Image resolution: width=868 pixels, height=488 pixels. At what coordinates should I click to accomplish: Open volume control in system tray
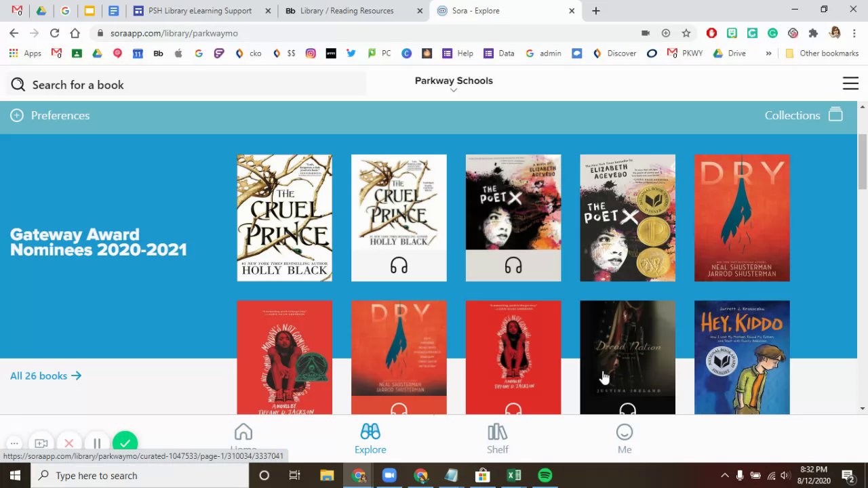(785, 475)
